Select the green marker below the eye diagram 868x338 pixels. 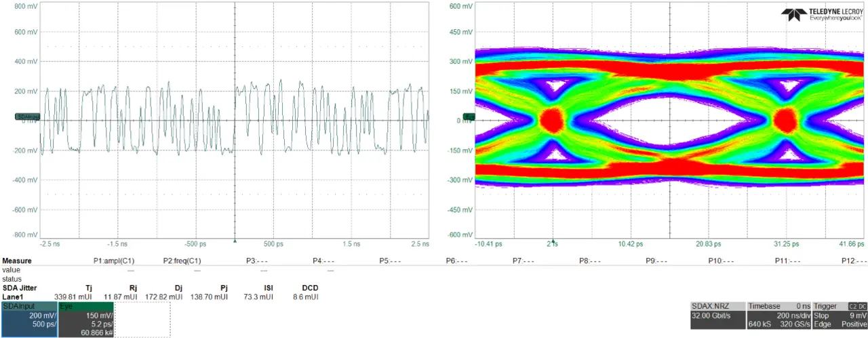[553, 240]
